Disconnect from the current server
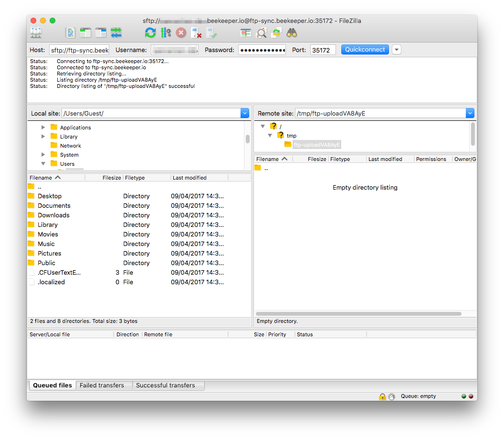This screenshot has height=439, width=504. (x=196, y=32)
